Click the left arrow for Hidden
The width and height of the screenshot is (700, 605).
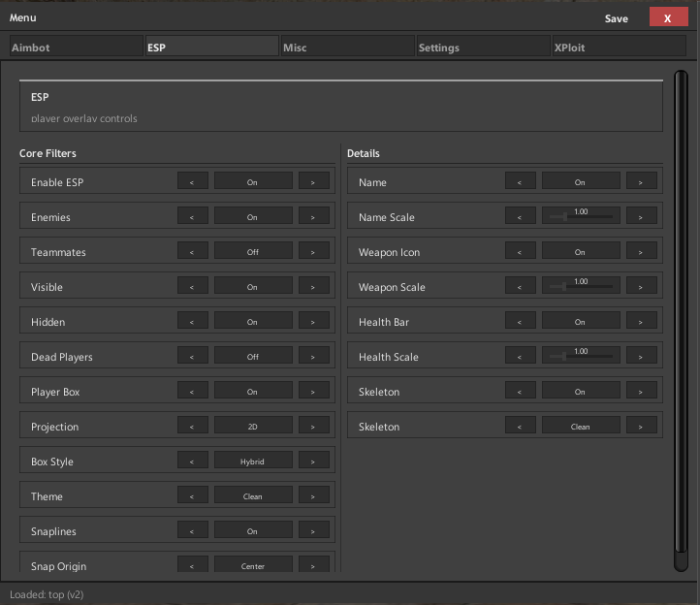coord(192,320)
